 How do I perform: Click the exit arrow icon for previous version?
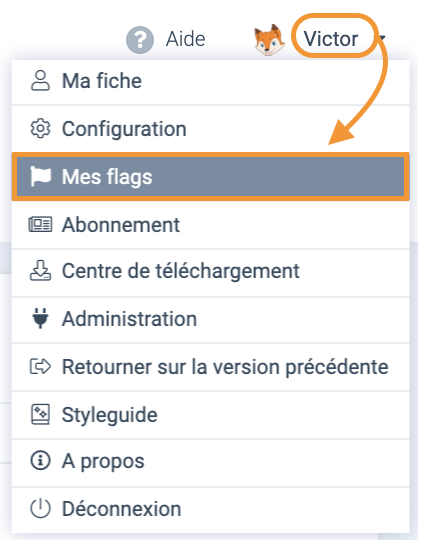click(x=40, y=366)
